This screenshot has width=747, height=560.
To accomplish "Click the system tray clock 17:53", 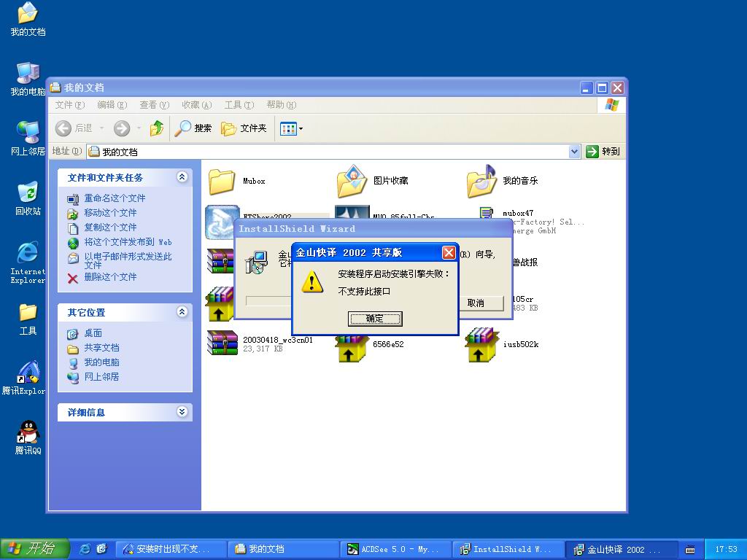I will [726, 549].
